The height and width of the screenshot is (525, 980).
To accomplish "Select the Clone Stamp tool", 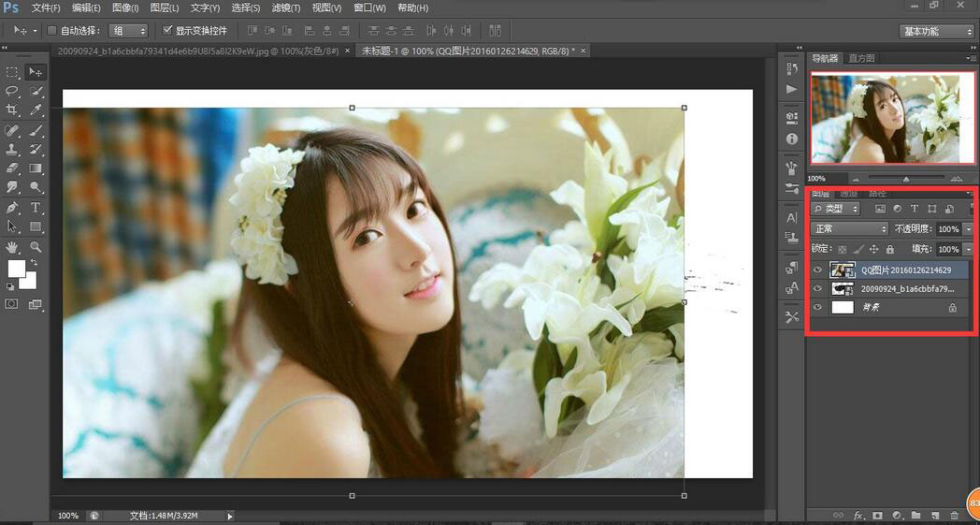I will 12,149.
